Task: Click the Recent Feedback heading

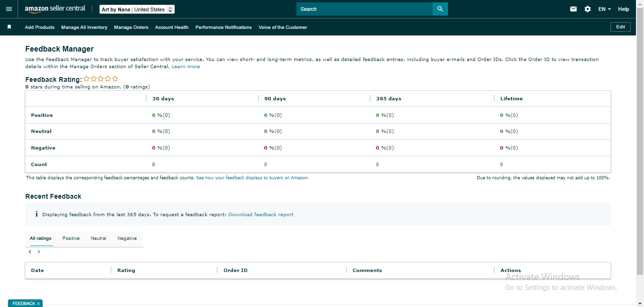Action: (x=53, y=196)
